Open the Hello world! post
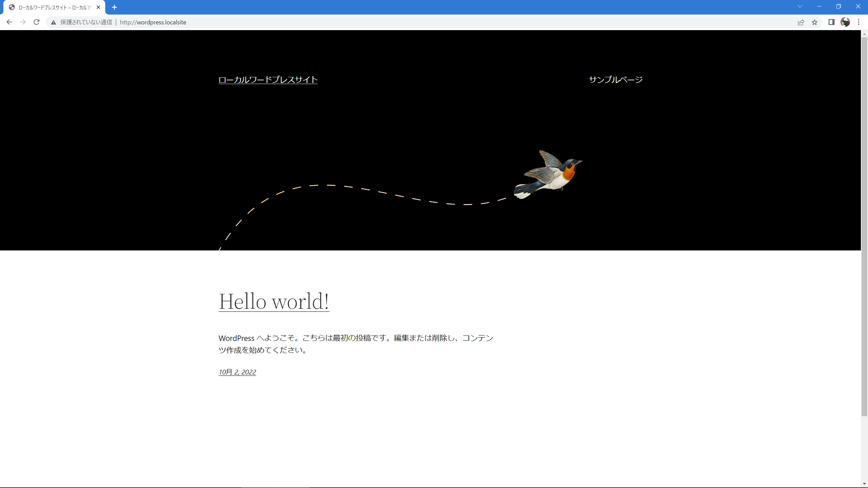Image resolution: width=868 pixels, height=488 pixels. tap(274, 301)
